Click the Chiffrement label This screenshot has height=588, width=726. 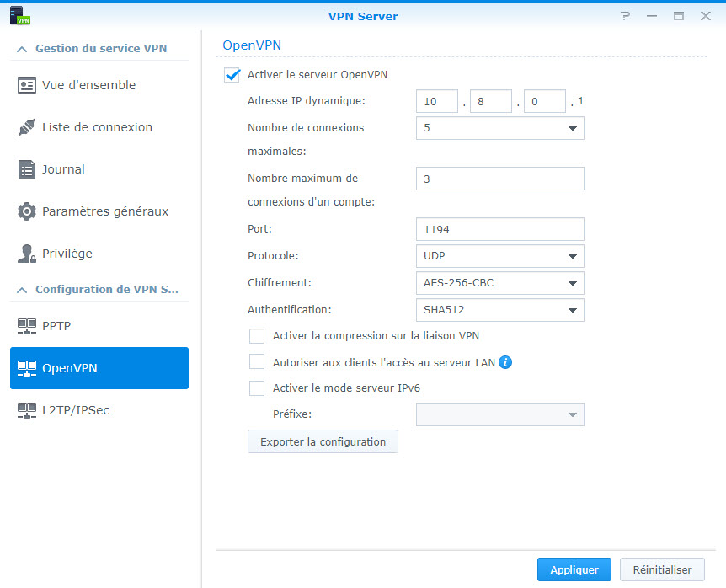click(x=280, y=283)
